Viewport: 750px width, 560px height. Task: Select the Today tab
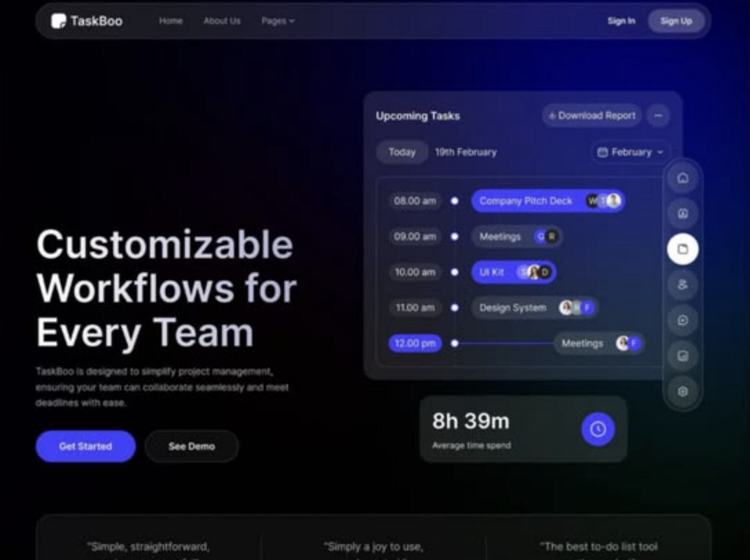coord(402,152)
